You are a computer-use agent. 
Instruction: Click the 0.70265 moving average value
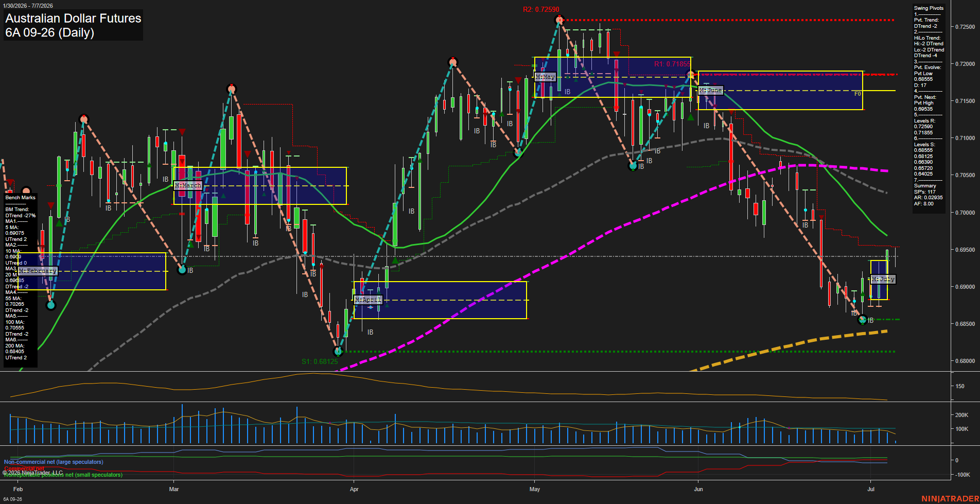15,304
